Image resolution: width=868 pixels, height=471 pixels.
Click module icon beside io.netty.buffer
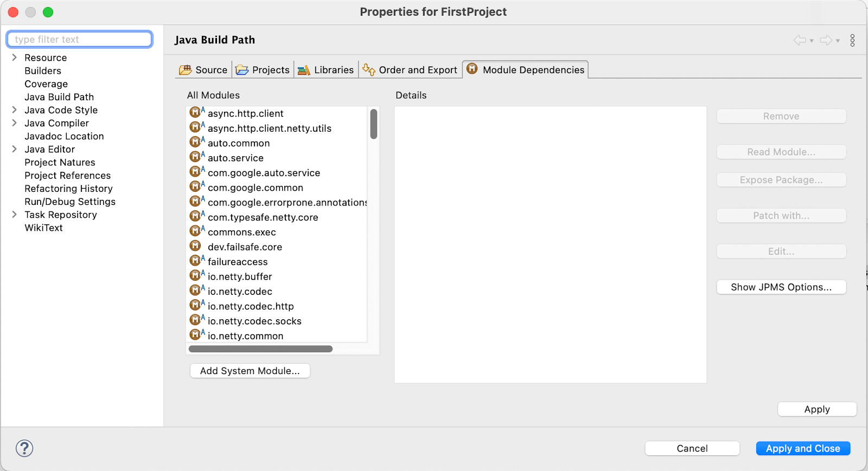(x=196, y=275)
